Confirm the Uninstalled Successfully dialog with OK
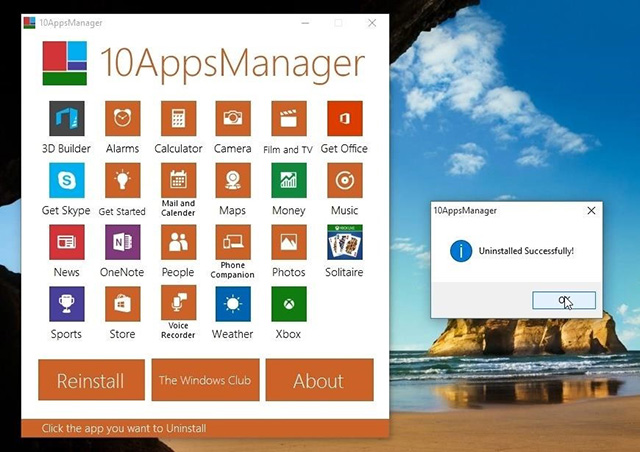Image resolution: width=640 pixels, height=452 pixels. (x=564, y=301)
